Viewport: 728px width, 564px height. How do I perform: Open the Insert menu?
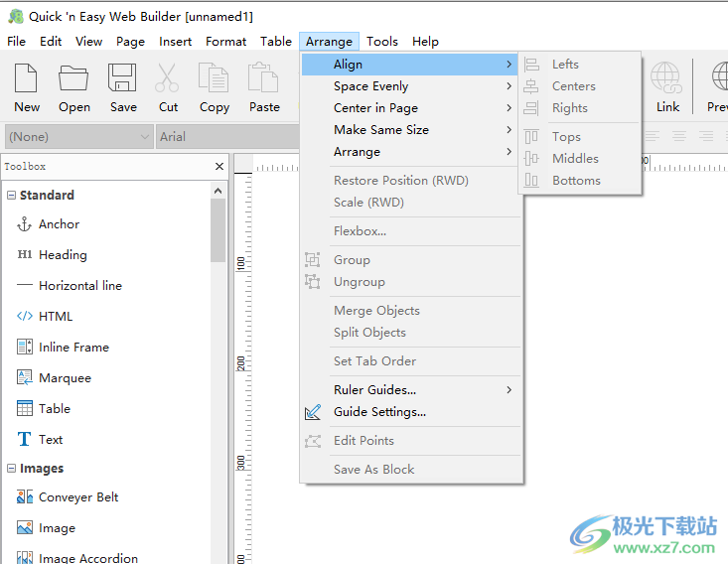(175, 42)
